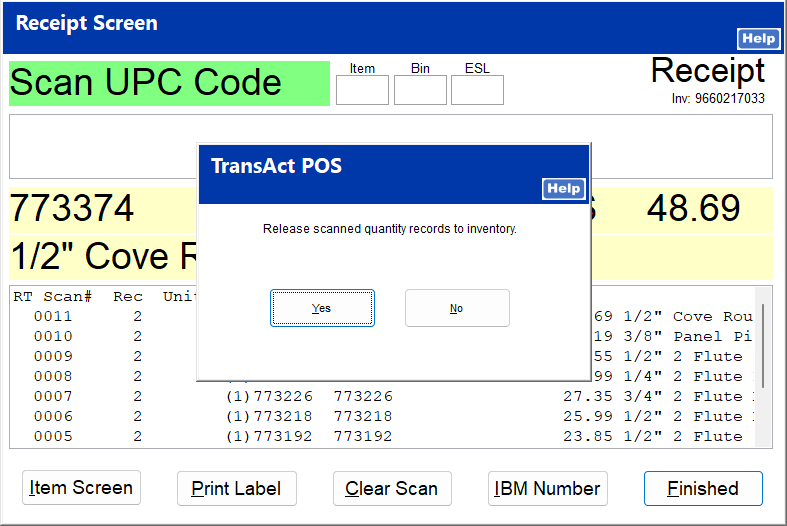This screenshot has width=787, height=526.
Task: Focus the Item input box
Action: tap(362, 90)
